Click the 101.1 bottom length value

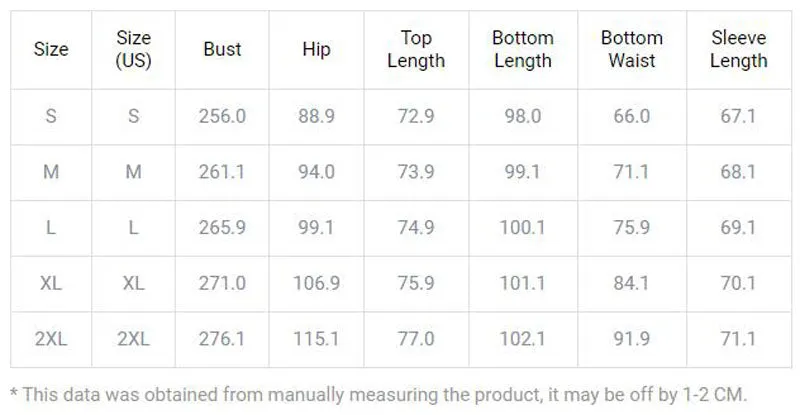(523, 283)
